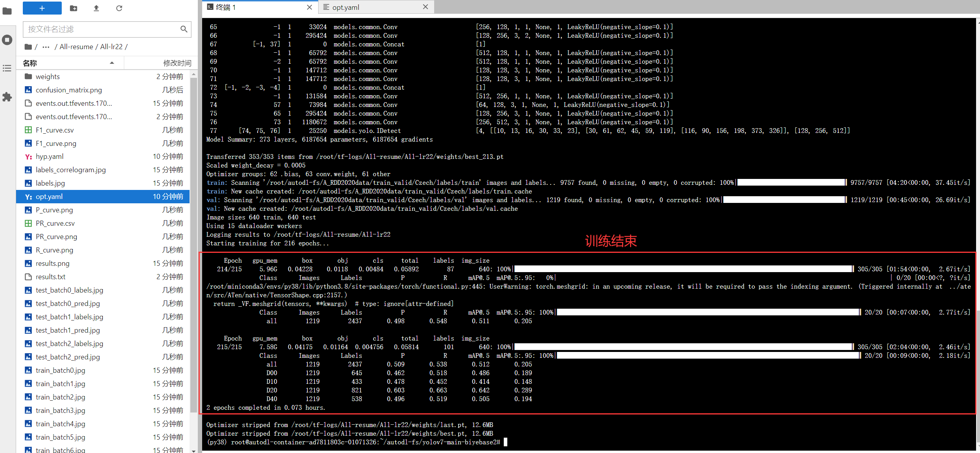Viewport: 980px width, 453px height.
Task: Click the file list vertical scrollbar thumb
Action: click(193, 245)
